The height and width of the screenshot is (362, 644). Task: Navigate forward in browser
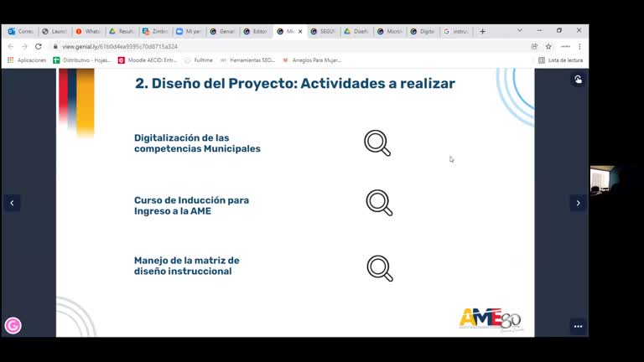(24, 46)
